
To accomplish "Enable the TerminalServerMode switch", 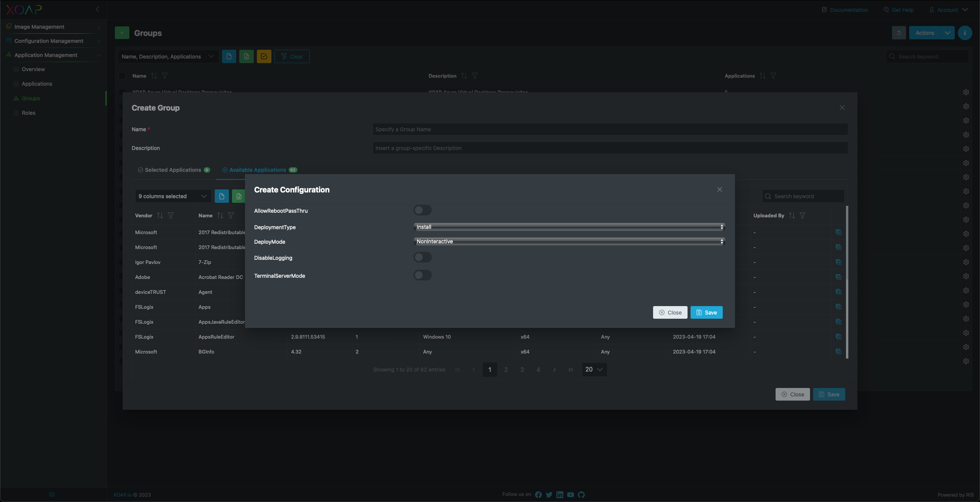I will [422, 275].
